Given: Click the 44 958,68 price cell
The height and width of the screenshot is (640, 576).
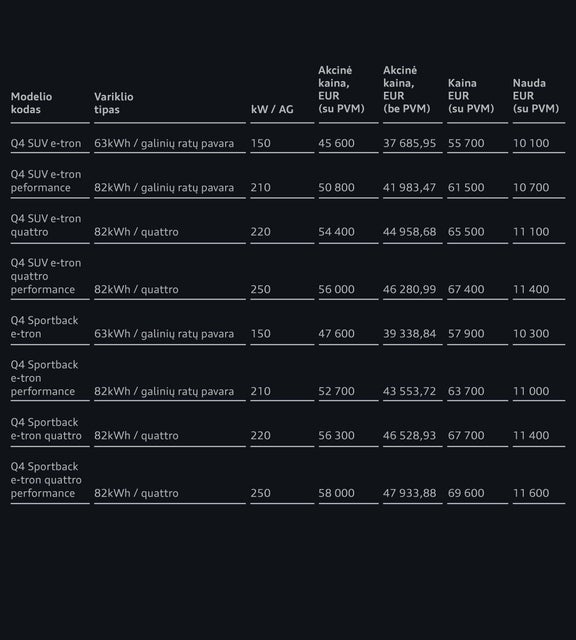Looking at the screenshot, I should tap(409, 232).
